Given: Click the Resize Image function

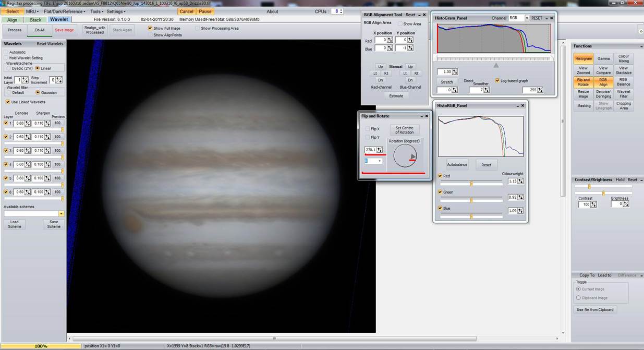Looking at the screenshot, I should [583, 93].
